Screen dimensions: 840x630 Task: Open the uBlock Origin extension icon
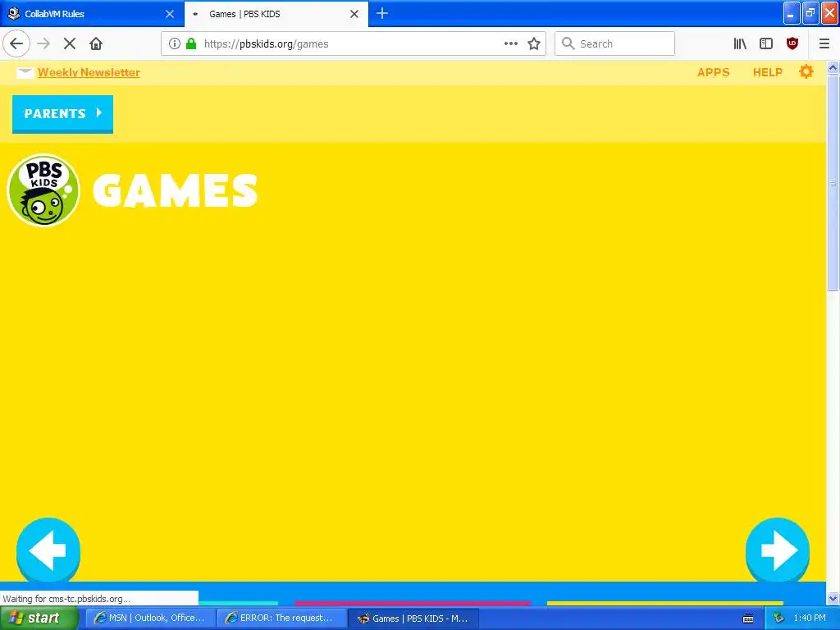[x=792, y=43]
